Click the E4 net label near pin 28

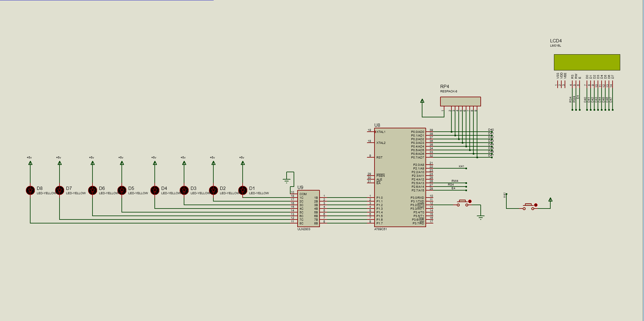(x=454, y=188)
